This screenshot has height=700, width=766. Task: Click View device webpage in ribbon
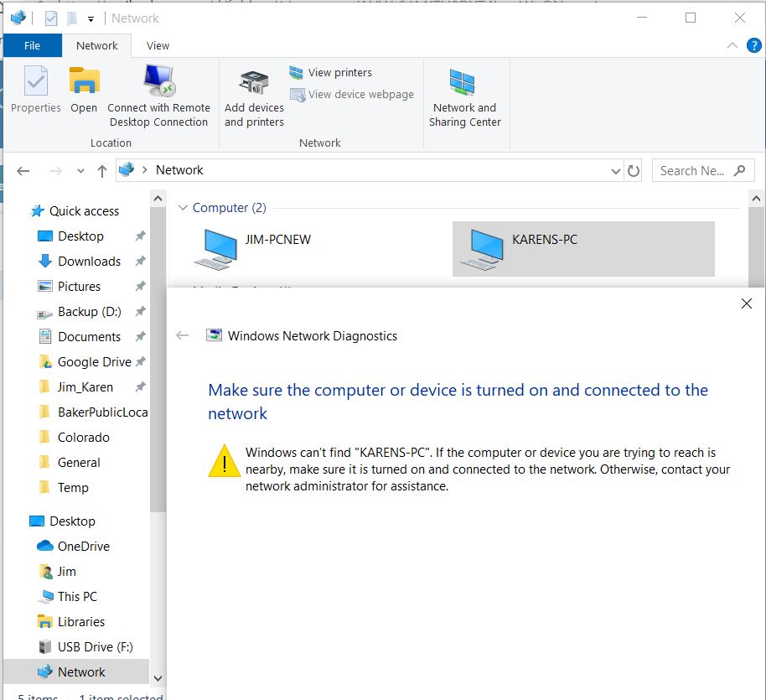pyautogui.click(x=352, y=94)
